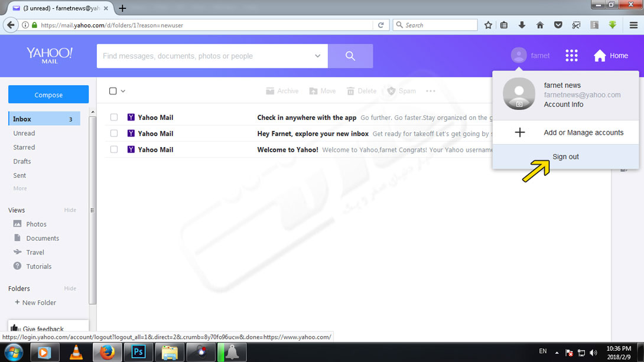Screen dimensions: 644x362
Task: Open the Documents view icon
Action: 17,237
